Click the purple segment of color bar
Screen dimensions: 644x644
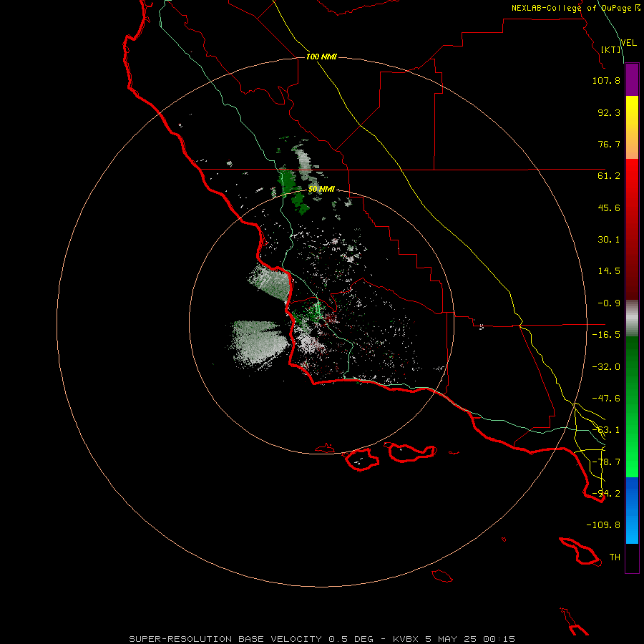tap(632, 80)
